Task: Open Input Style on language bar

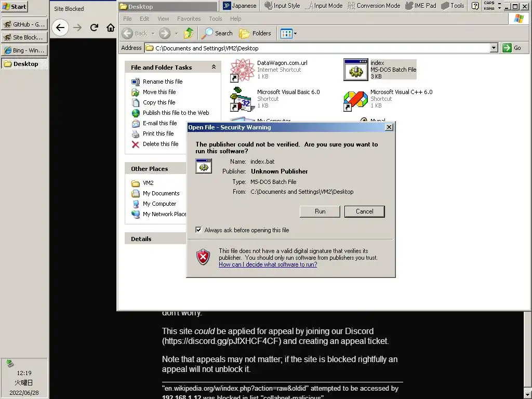Action: pos(282,6)
